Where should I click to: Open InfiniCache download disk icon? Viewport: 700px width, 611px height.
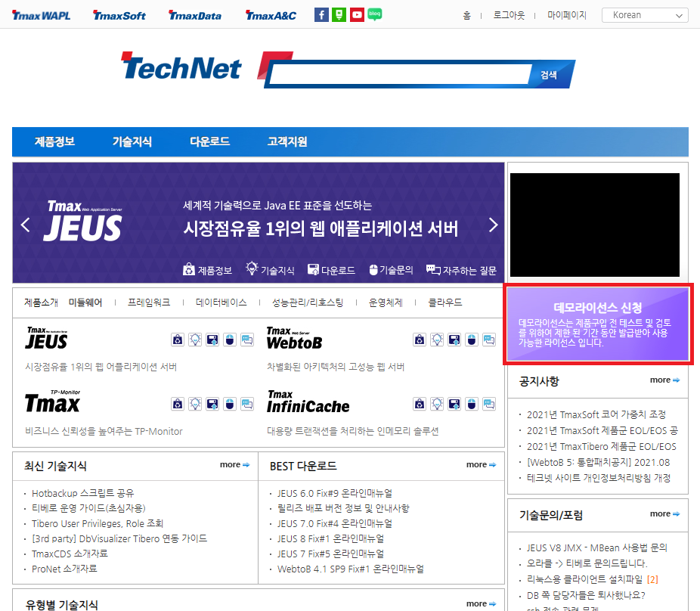coord(454,405)
